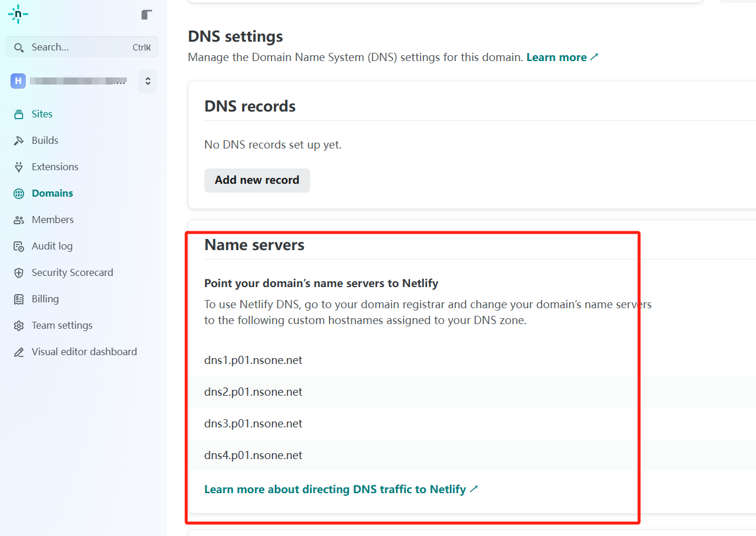756x536 pixels.
Task: Click the blurred team name
Action: 78,81
